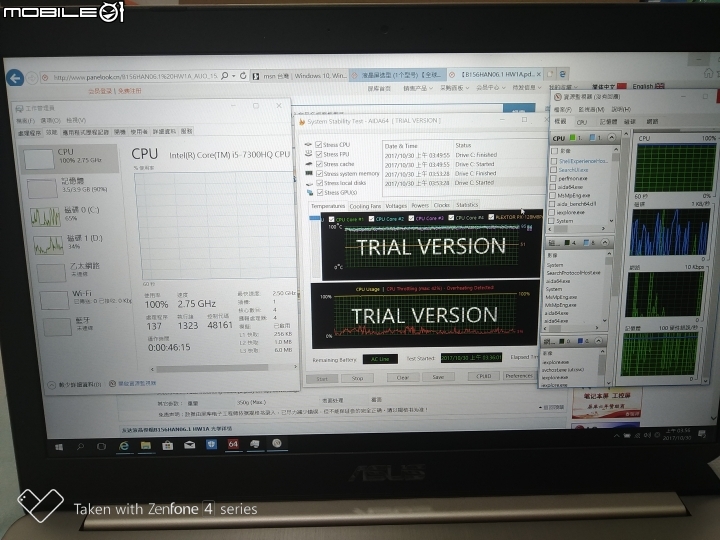
Task: Open Cooling Fans tab in AIDA64
Action: (365, 206)
